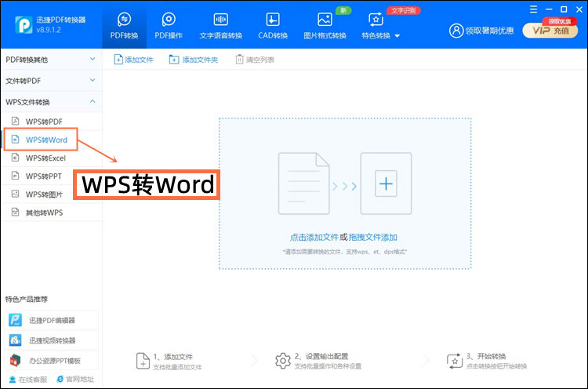Click the plus add-file box
The width and height of the screenshot is (588, 389).
386,184
